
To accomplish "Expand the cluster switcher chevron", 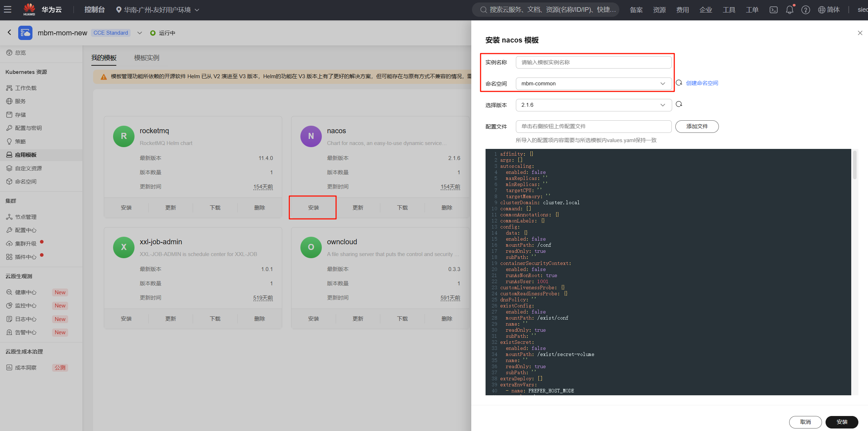I will [139, 33].
